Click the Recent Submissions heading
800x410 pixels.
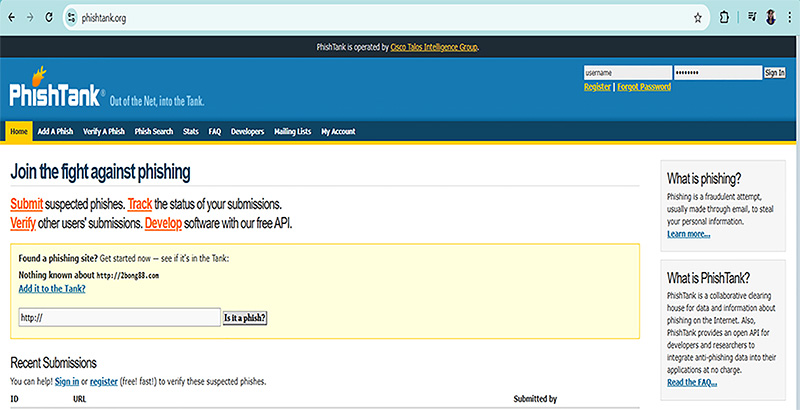[x=53, y=363]
